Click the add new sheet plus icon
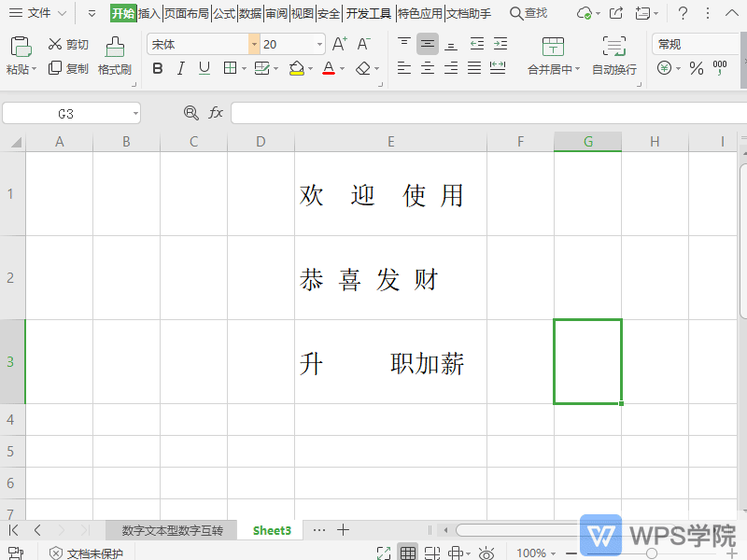The image size is (747, 560). click(344, 530)
